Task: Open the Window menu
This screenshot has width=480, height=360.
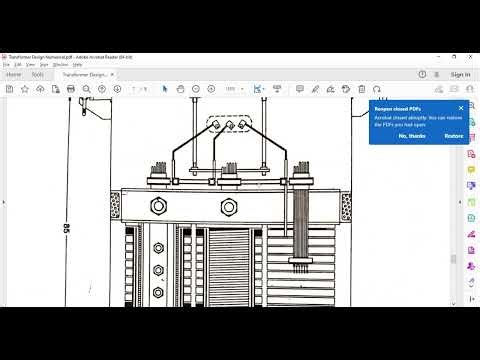Action: click(x=60, y=65)
